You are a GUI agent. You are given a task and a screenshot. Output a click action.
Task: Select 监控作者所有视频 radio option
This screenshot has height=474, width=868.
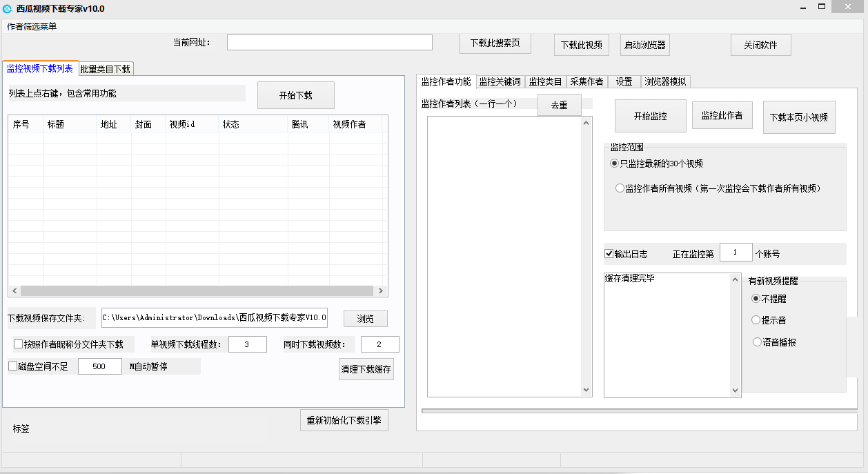pyautogui.click(x=718, y=188)
